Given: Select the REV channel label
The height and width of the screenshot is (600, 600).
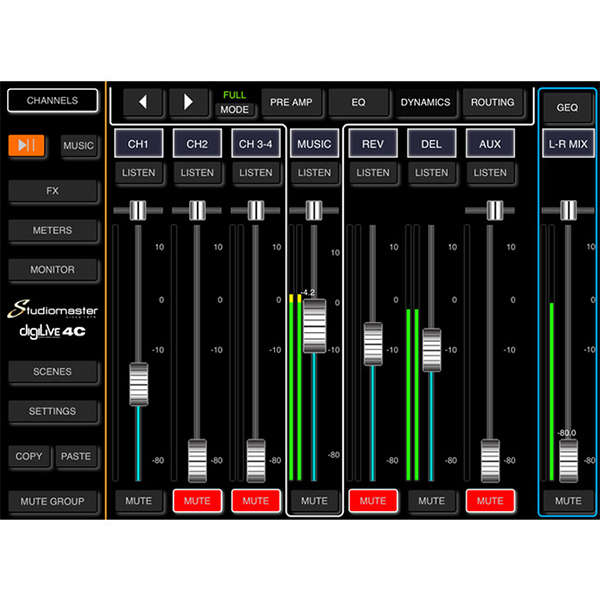Looking at the screenshot, I should [x=373, y=144].
